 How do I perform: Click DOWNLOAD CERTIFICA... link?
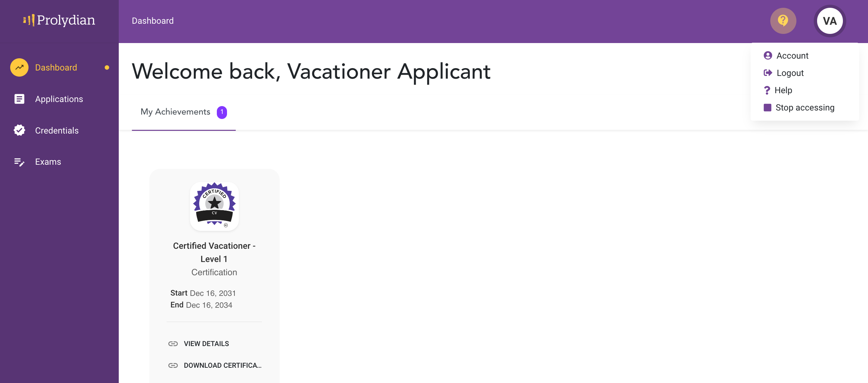coord(223,365)
